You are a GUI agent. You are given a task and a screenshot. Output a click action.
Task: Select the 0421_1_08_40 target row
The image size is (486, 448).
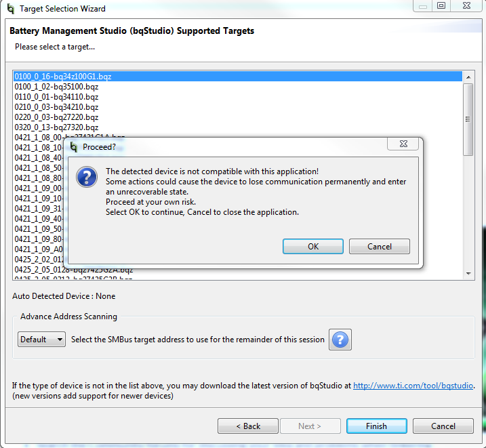tap(39, 158)
